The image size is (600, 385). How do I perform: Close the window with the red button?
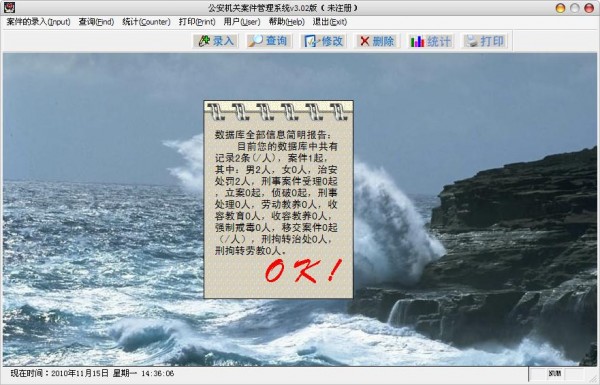pos(589,8)
